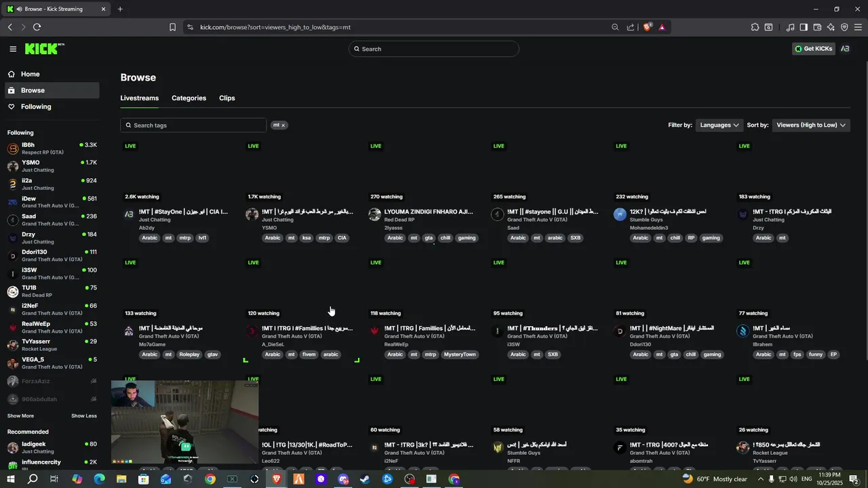
Task: Open Windows Start menu
Action: click(x=12, y=479)
